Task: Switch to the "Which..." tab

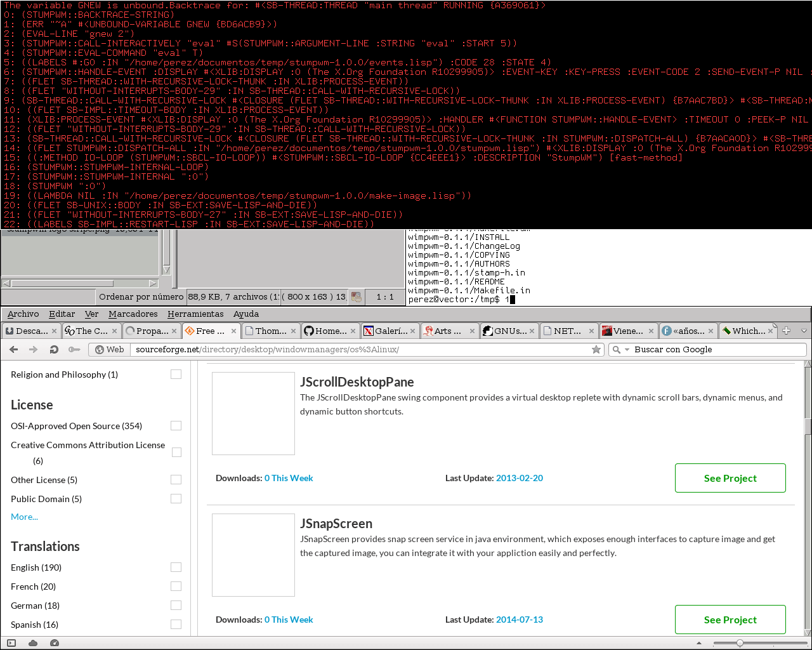Action: 747,331
